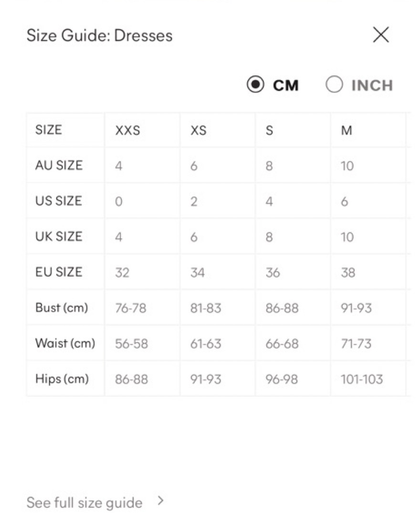Click the INCH unit label

click(x=372, y=86)
